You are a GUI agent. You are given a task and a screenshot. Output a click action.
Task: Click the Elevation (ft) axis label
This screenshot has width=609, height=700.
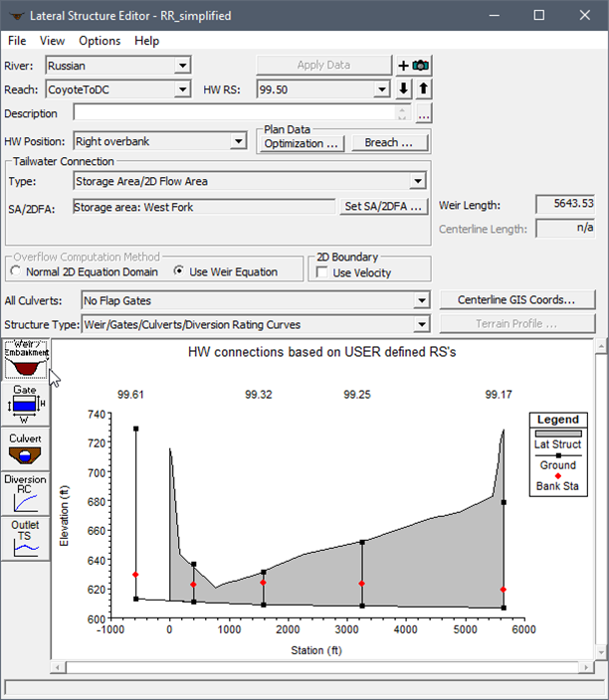(x=65, y=516)
